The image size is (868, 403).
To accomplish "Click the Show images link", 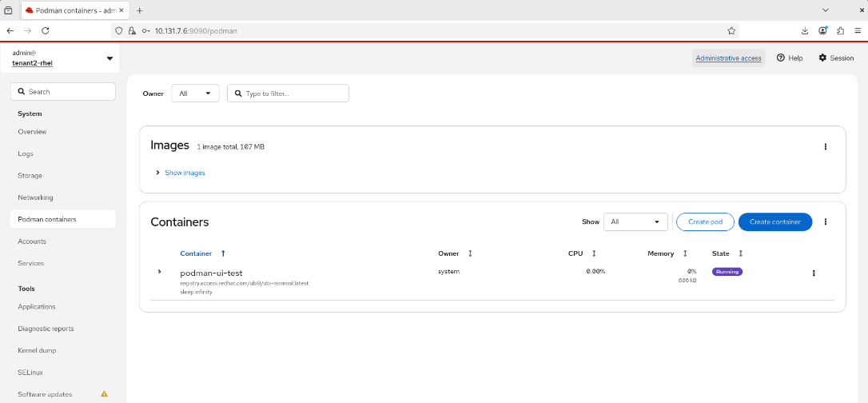I will [185, 173].
